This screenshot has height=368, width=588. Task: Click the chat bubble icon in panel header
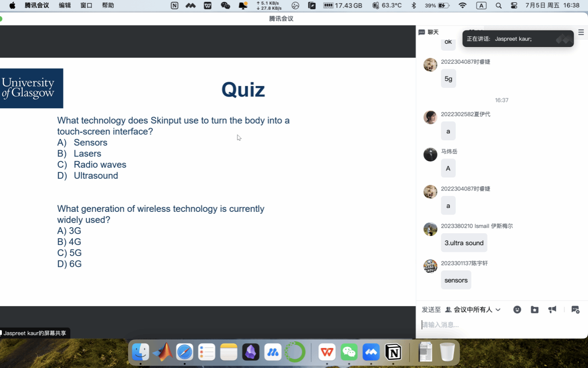tap(422, 33)
